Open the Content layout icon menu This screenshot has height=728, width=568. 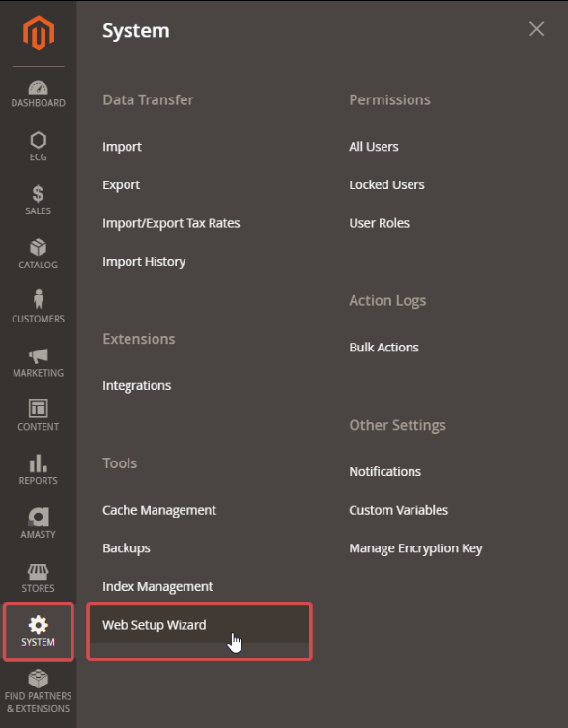tap(38, 408)
